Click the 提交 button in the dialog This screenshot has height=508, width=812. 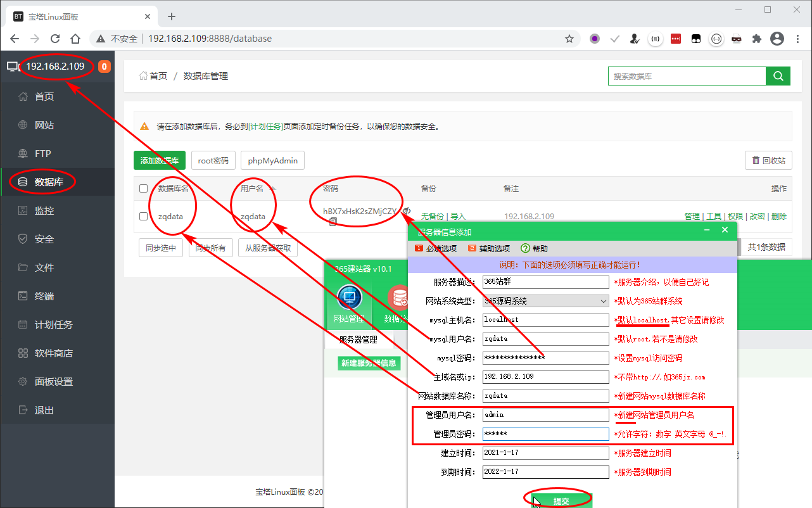(x=561, y=500)
